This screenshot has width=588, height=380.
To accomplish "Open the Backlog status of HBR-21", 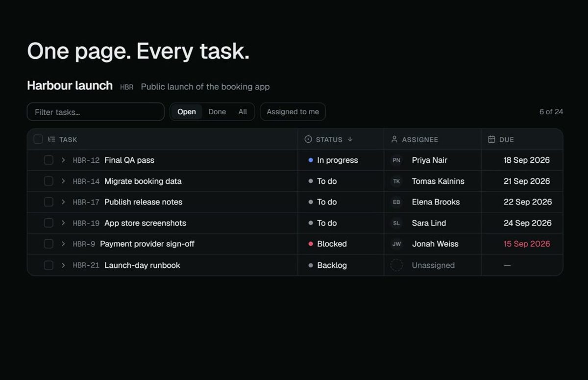I will coord(327,265).
